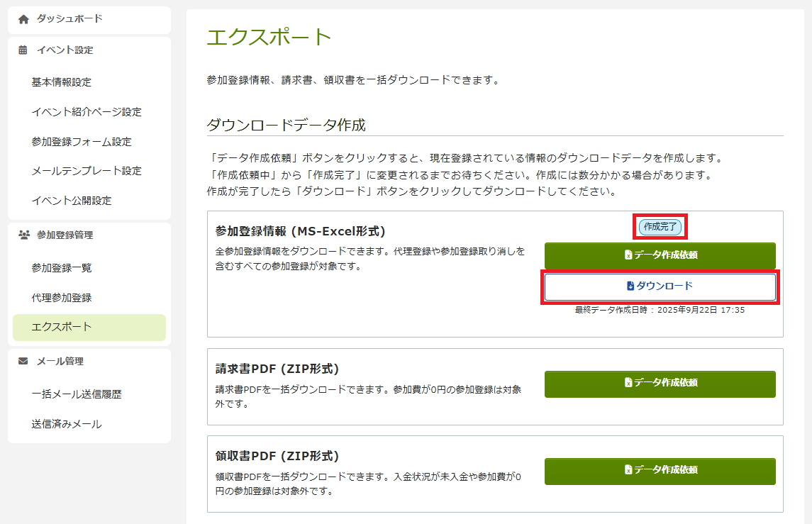
Task: Go to イベント紹介ページ設定
Action: coord(87,112)
